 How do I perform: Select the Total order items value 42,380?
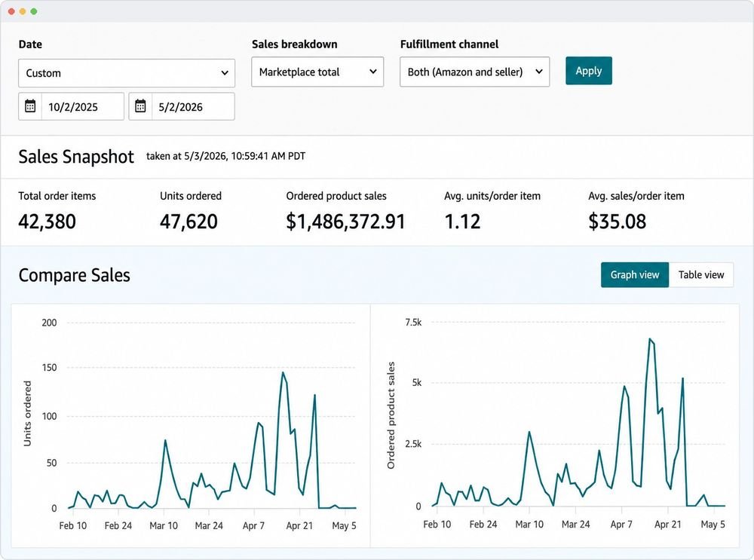[47, 222]
